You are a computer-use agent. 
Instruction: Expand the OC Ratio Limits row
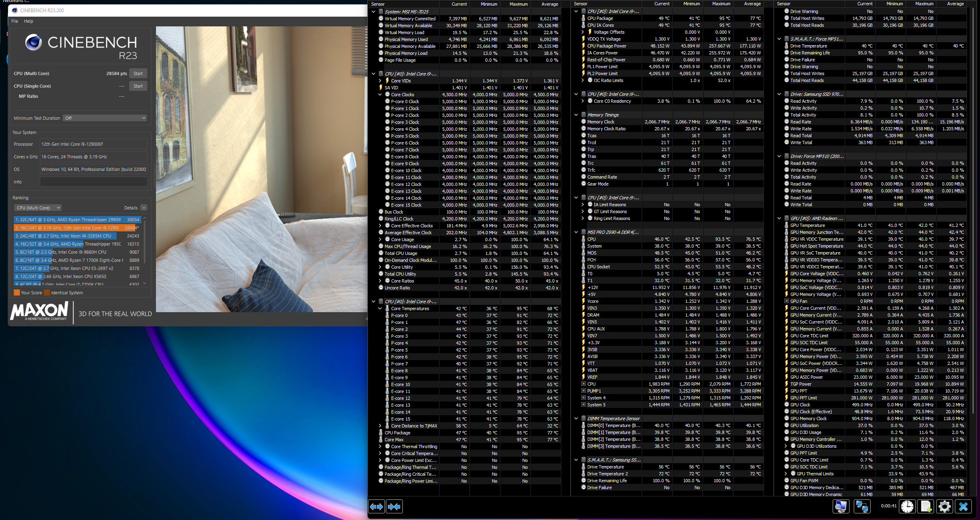point(583,80)
